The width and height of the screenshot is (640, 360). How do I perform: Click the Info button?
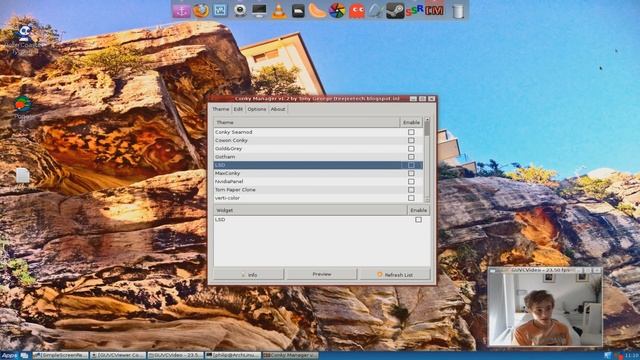point(248,275)
